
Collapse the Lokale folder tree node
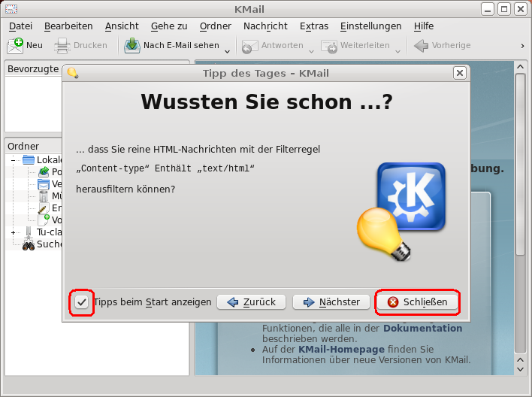(14, 160)
